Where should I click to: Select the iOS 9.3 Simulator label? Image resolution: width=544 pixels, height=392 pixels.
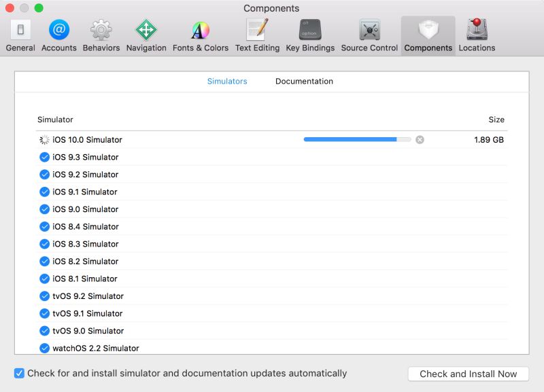coord(86,157)
